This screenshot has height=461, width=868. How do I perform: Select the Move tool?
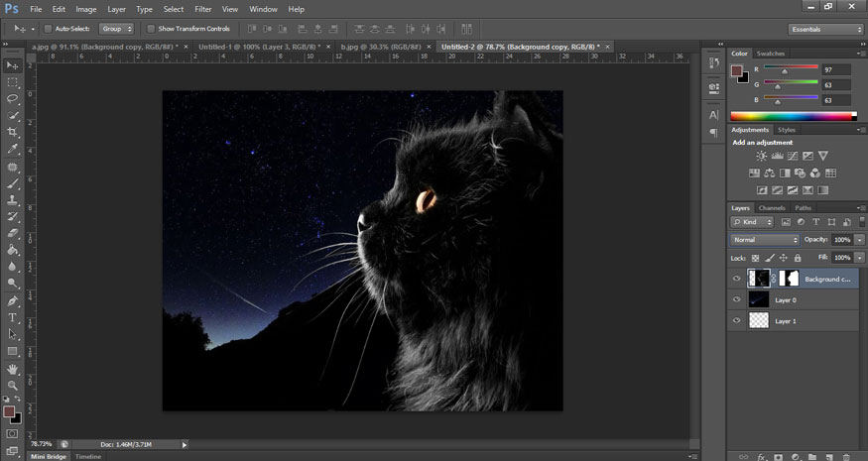pyautogui.click(x=12, y=65)
